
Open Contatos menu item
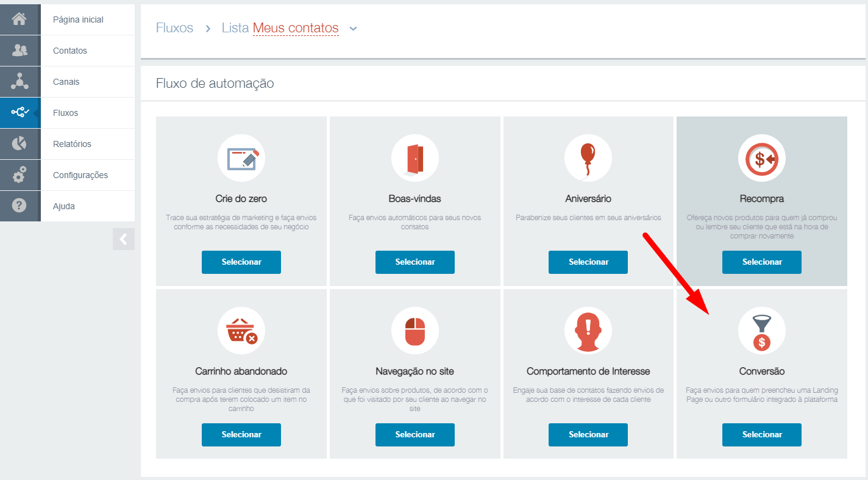[x=88, y=51]
